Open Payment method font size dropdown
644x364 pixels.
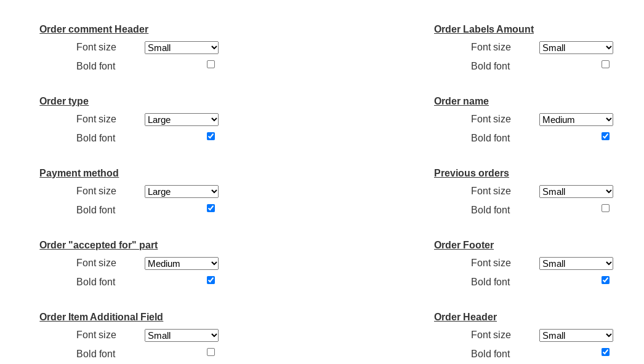(x=182, y=192)
